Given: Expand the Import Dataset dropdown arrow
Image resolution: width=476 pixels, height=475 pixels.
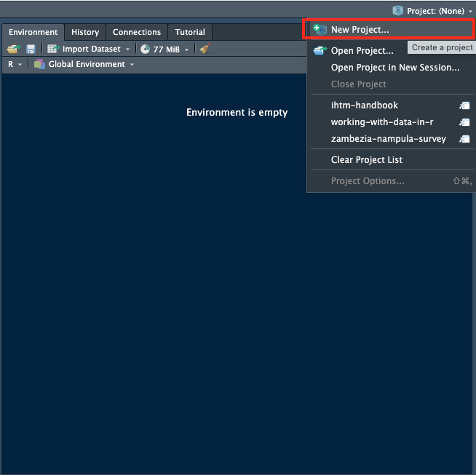Looking at the screenshot, I should tap(128, 49).
